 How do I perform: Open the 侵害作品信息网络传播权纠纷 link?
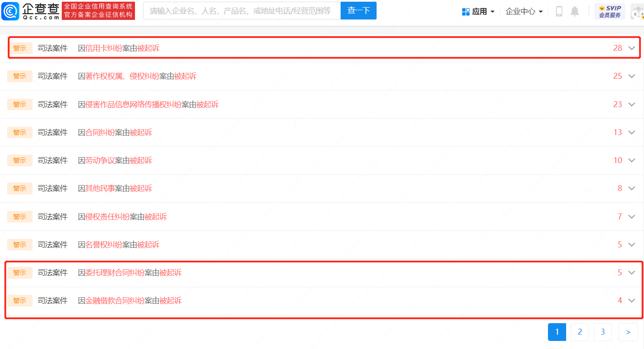pyautogui.click(x=133, y=105)
